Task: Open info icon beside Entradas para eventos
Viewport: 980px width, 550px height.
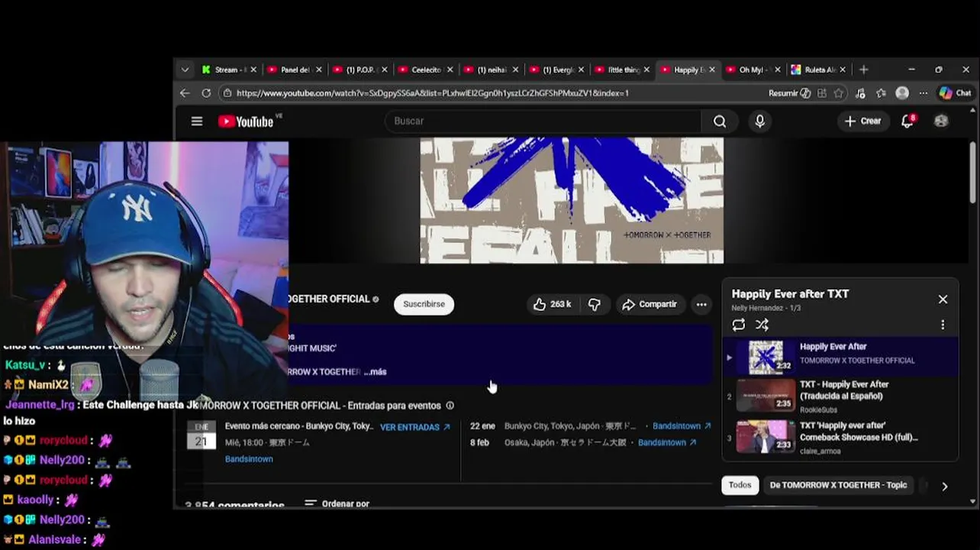Action: point(450,406)
